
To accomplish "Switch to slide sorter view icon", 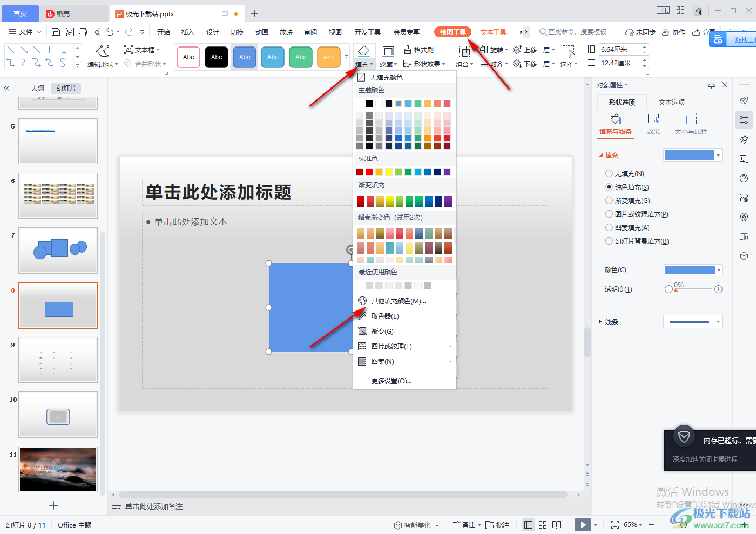I will (x=543, y=525).
